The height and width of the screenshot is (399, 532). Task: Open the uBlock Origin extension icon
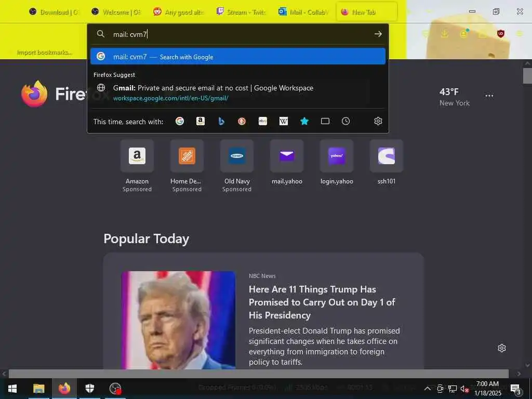(x=501, y=34)
